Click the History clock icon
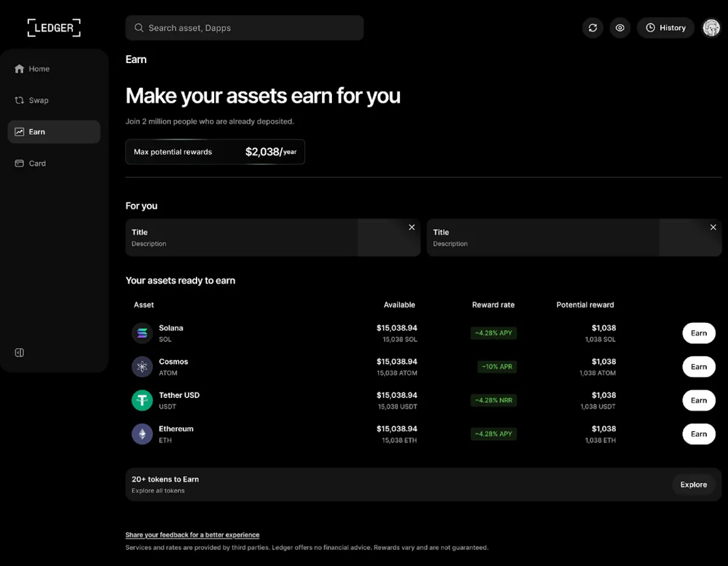 [x=650, y=28]
